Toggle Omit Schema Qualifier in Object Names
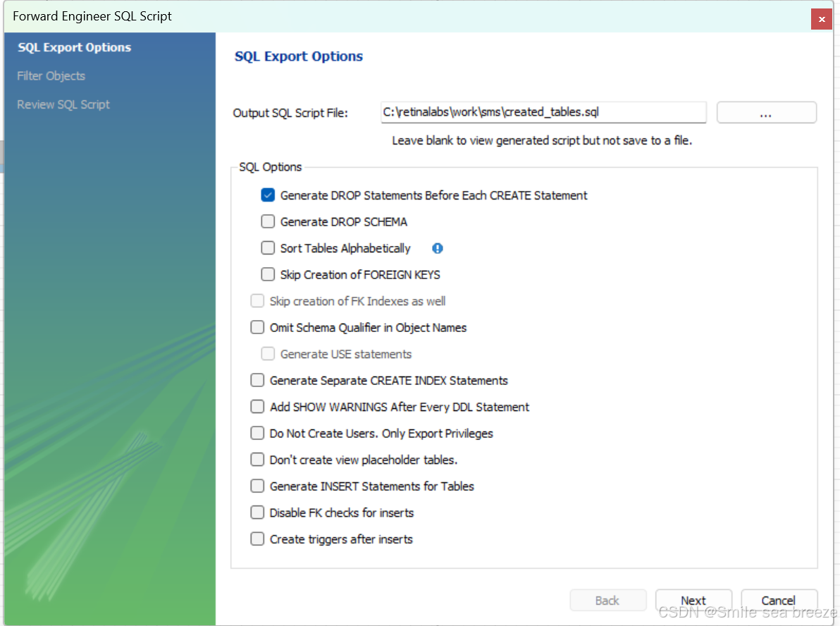Viewport: 840px width, 626px height. tap(257, 327)
